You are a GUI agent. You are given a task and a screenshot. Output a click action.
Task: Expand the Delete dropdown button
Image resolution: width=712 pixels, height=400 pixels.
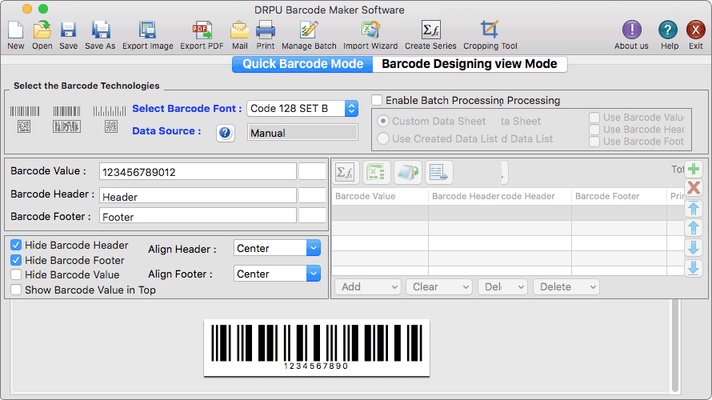[x=566, y=287]
